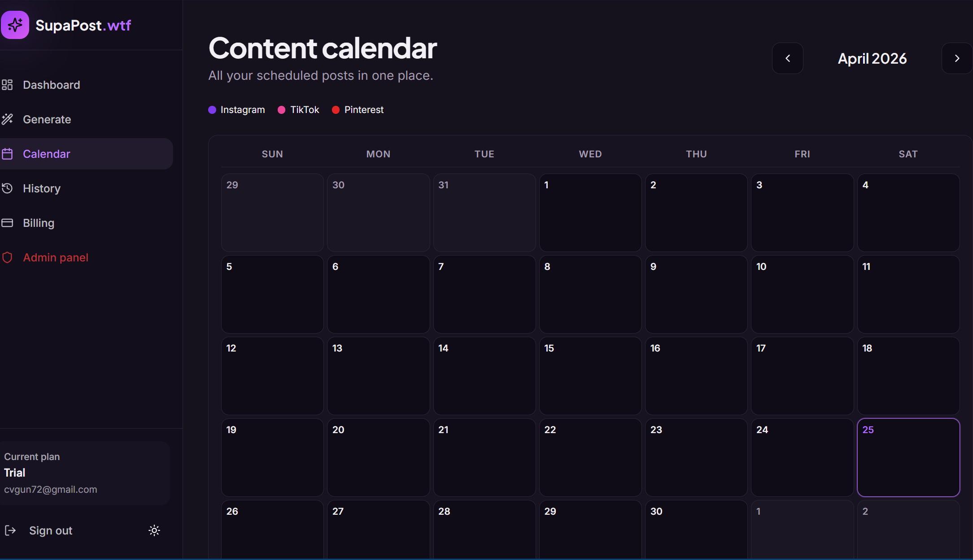Viewport: 973px width, 560px height.
Task: Click the History clock icon
Action: pyautogui.click(x=7, y=188)
